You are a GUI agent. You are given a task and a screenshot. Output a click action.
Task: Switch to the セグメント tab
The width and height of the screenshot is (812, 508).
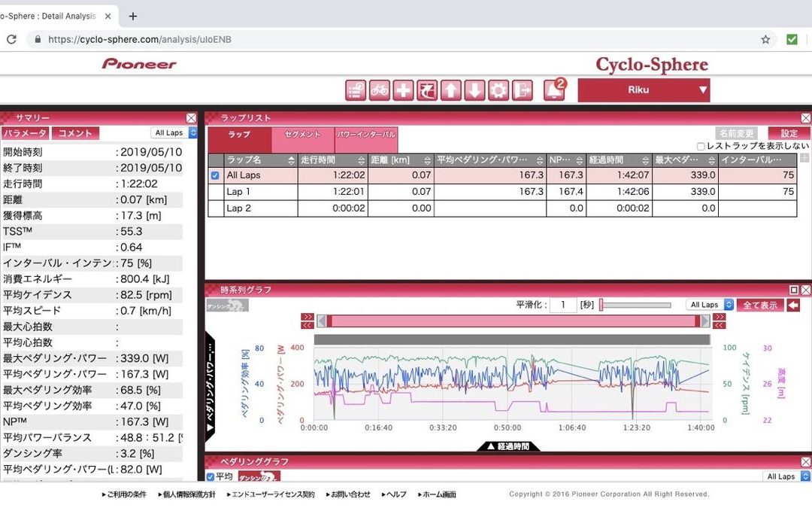click(x=303, y=134)
